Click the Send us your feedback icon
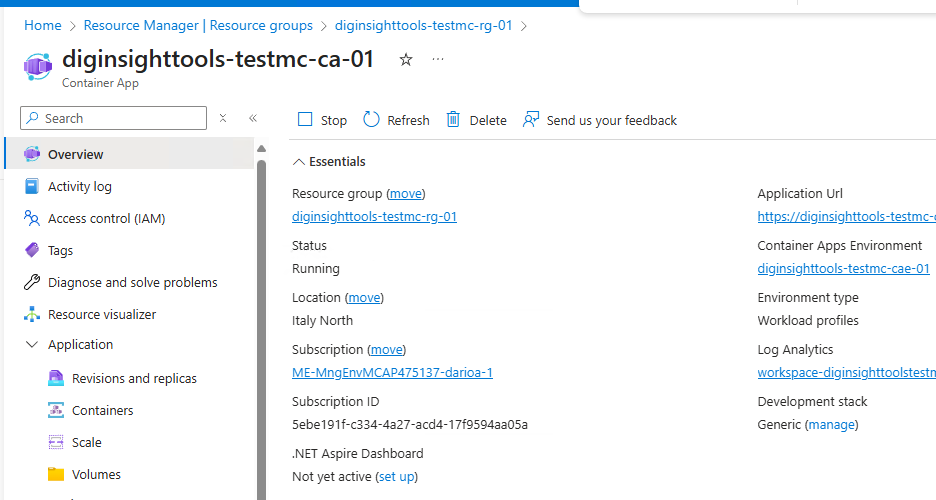This screenshot has height=500, width=936. point(531,120)
